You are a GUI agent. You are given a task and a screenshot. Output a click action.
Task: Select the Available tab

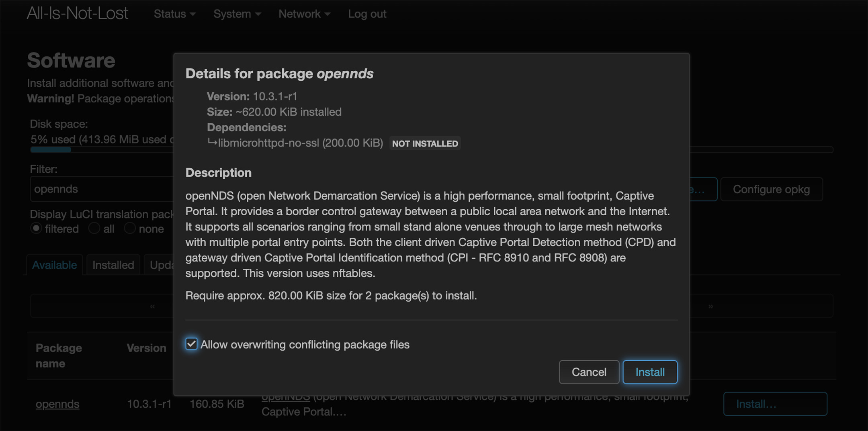54,265
